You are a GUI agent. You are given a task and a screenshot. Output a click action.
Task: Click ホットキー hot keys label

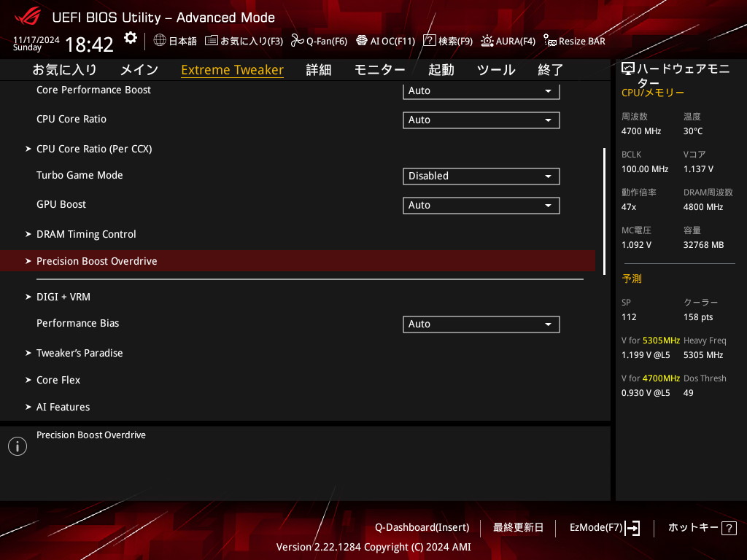click(693, 528)
